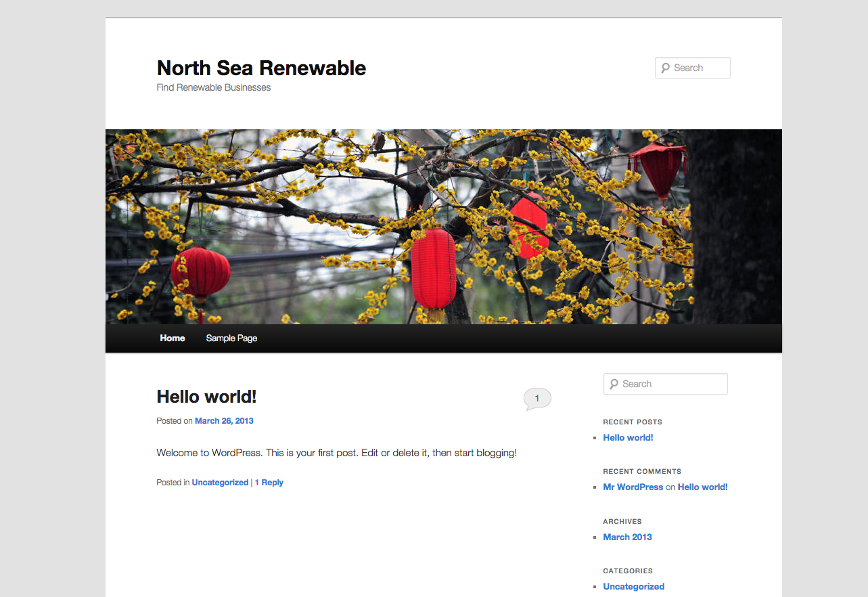
Task: Click the Welcome to WordPress post text
Action: [336, 453]
